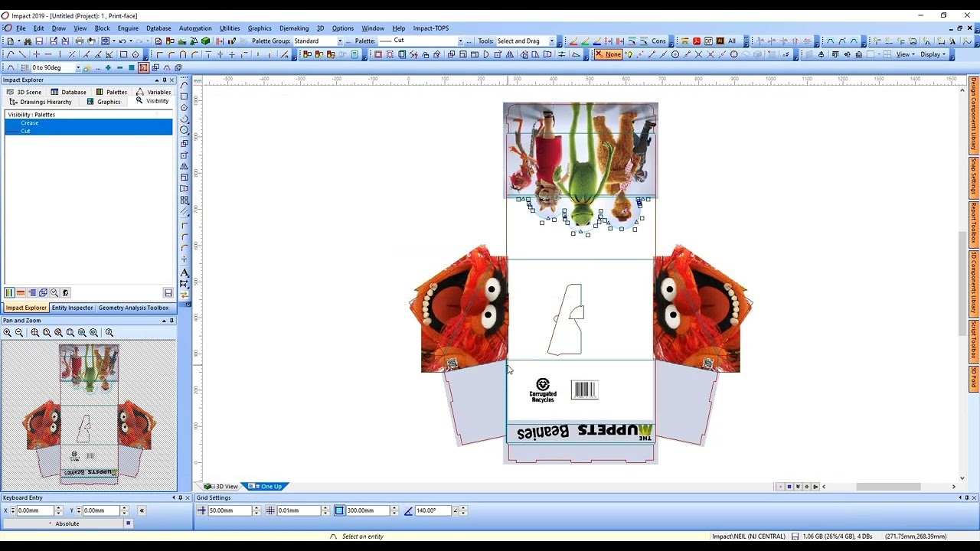Toggle auto-hide pin on Grid Settings panel

click(x=967, y=497)
